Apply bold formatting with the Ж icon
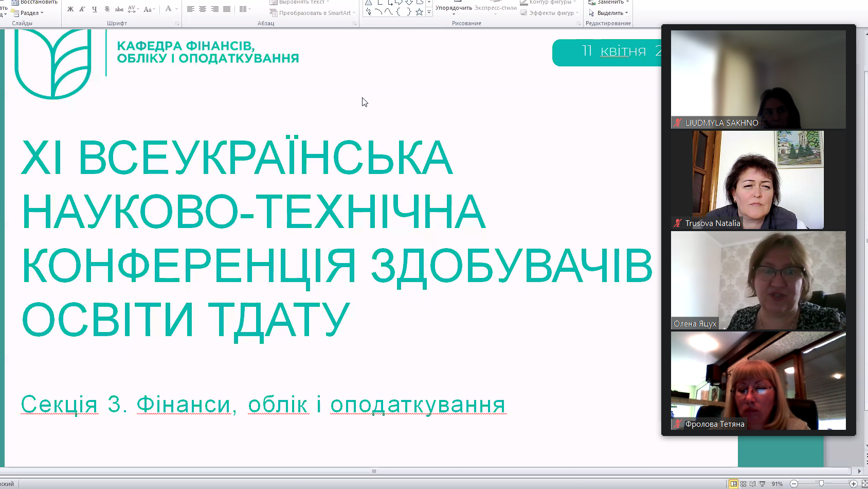868x489 pixels. coord(70,9)
